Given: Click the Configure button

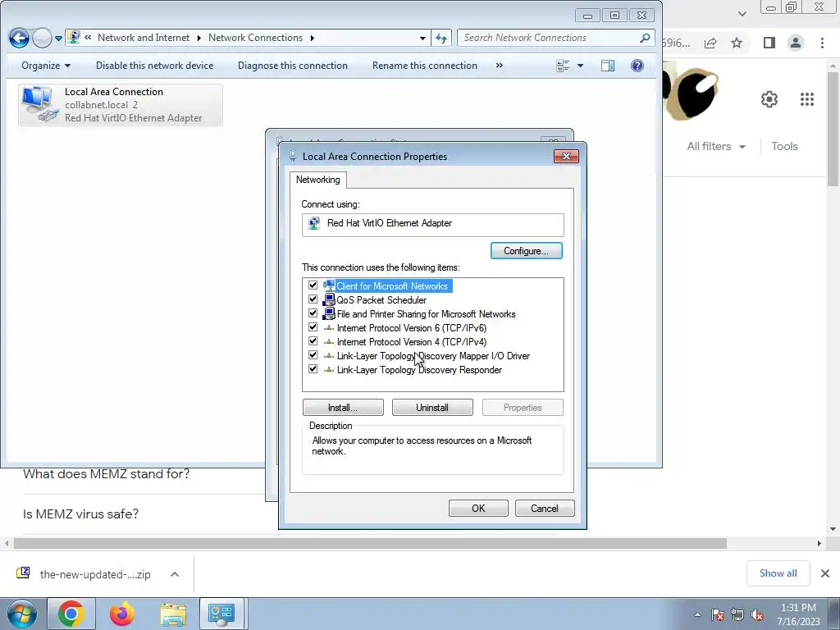Looking at the screenshot, I should pyautogui.click(x=526, y=251).
